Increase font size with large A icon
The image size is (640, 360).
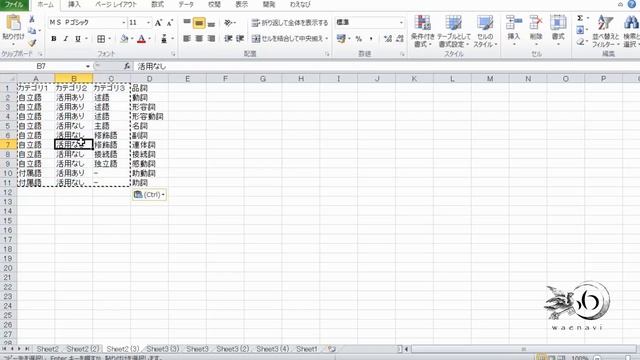coord(158,23)
